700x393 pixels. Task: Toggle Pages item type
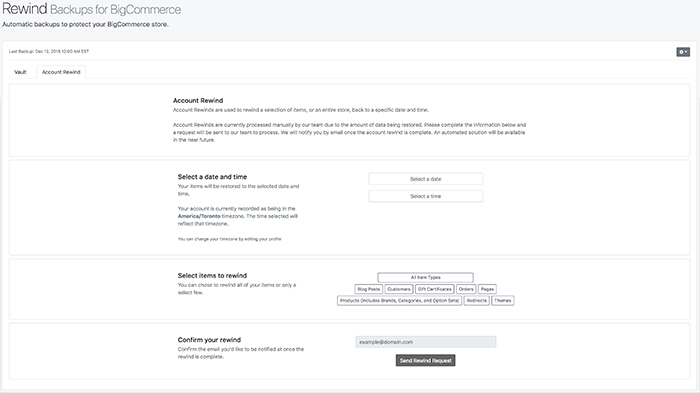point(488,289)
